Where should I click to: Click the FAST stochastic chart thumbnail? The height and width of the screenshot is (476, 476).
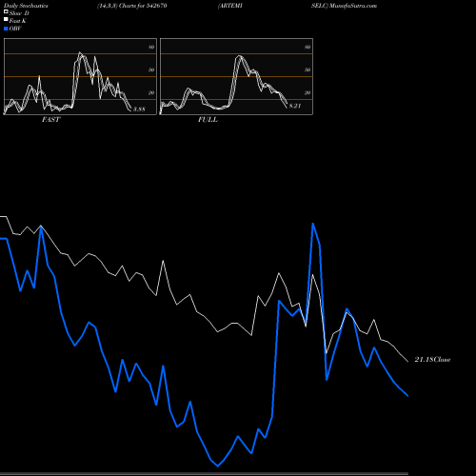[x=80, y=76]
